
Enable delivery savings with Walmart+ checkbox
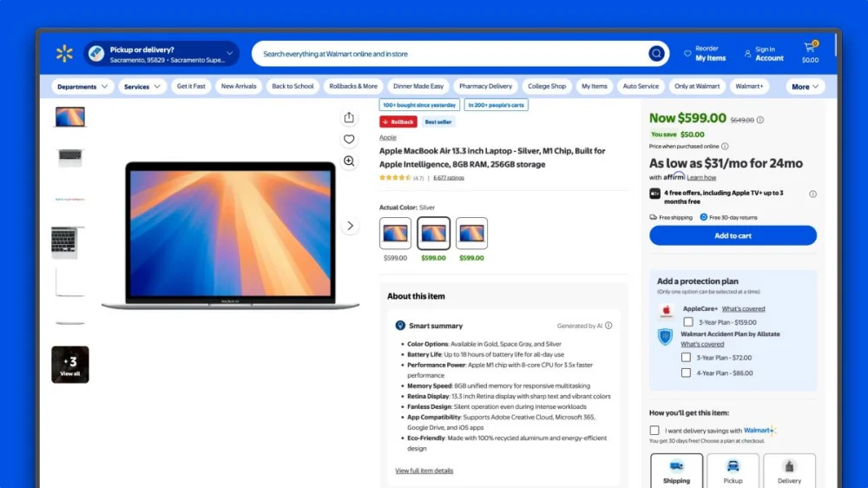[x=654, y=431]
